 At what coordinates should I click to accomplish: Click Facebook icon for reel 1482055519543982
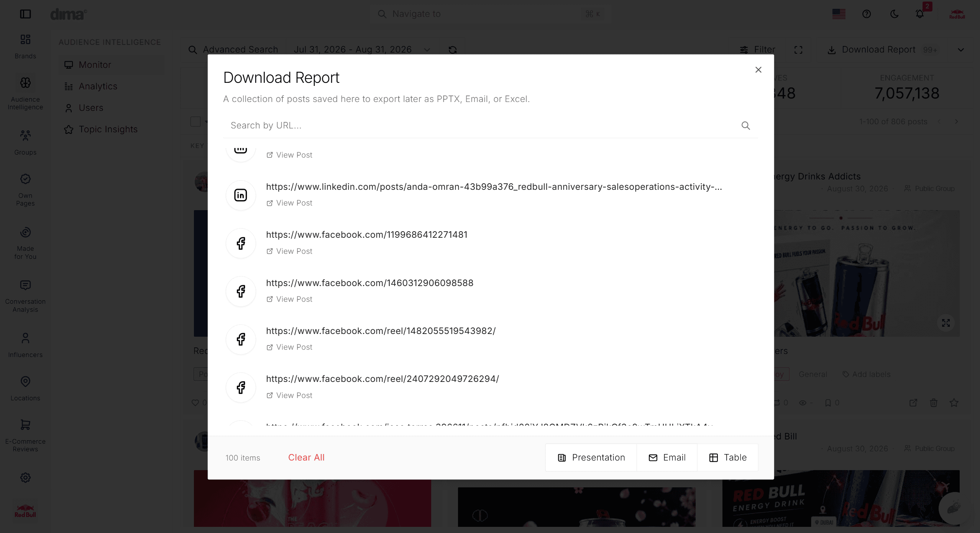tap(241, 339)
